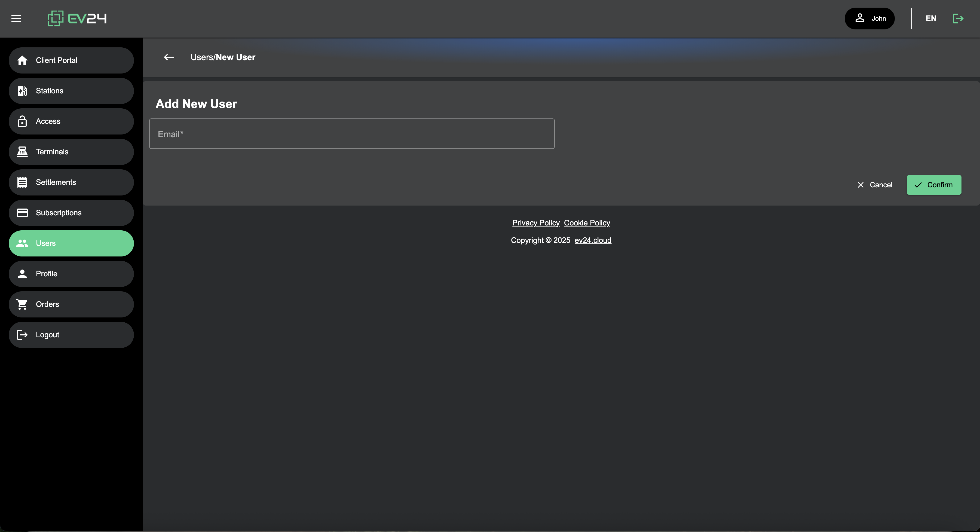Open Terminals from the sidebar
This screenshot has height=532, width=980.
[x=71, y=152]
